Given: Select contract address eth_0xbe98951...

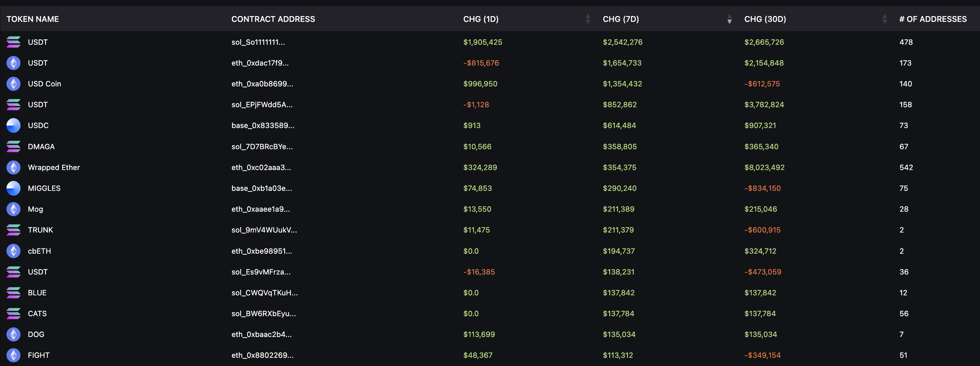Looking at the screenshot, I should pos(261,251).
